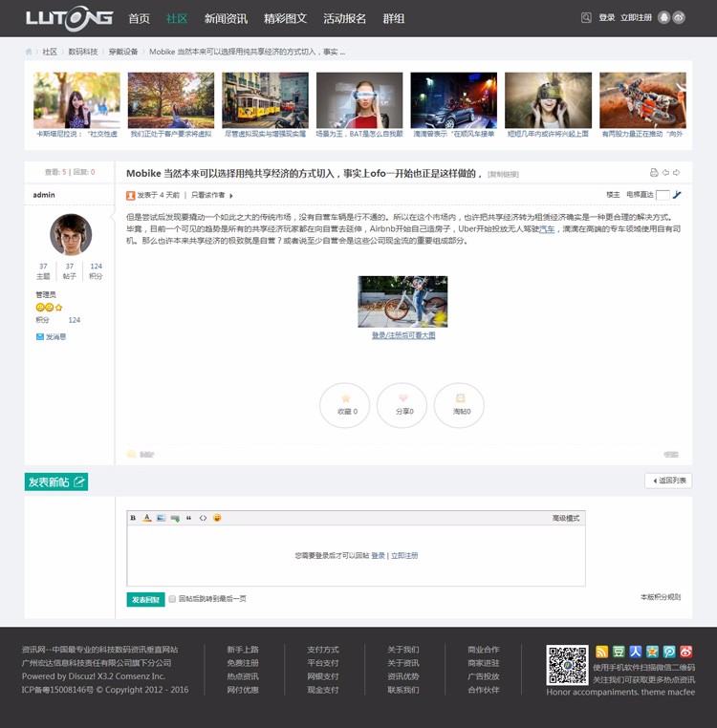The height and width of the screenshot is (728, 717).
Task: Click the footer WeChat QR code
Action: [x=567, y=665]
